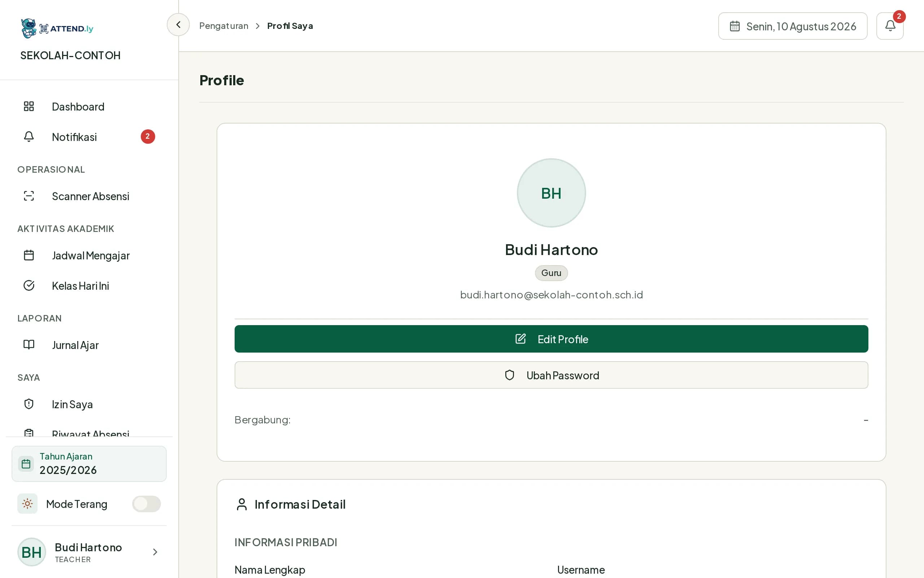Click the SEKOLAH-CONTOH school name
Screen dimensions: 924x578
pos(70,55)
